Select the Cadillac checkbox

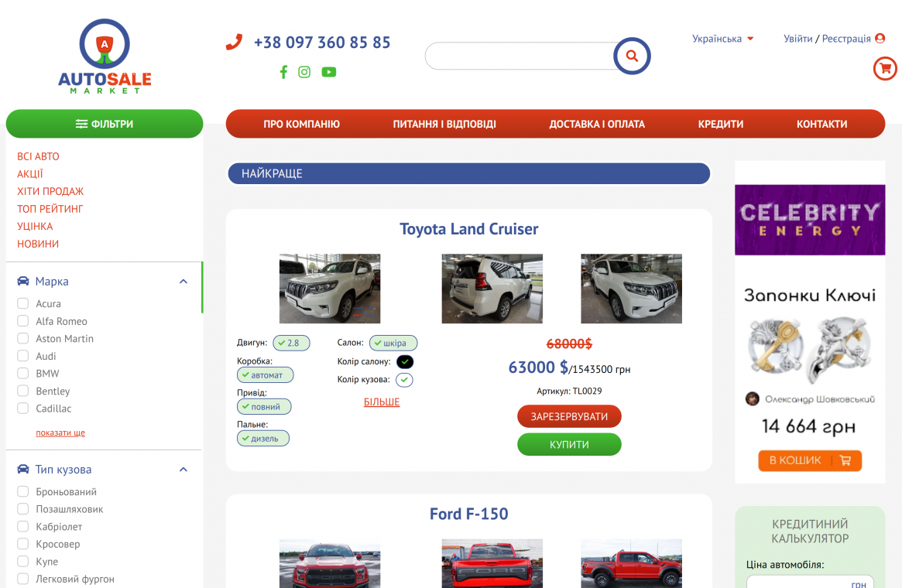coord(23,408)
